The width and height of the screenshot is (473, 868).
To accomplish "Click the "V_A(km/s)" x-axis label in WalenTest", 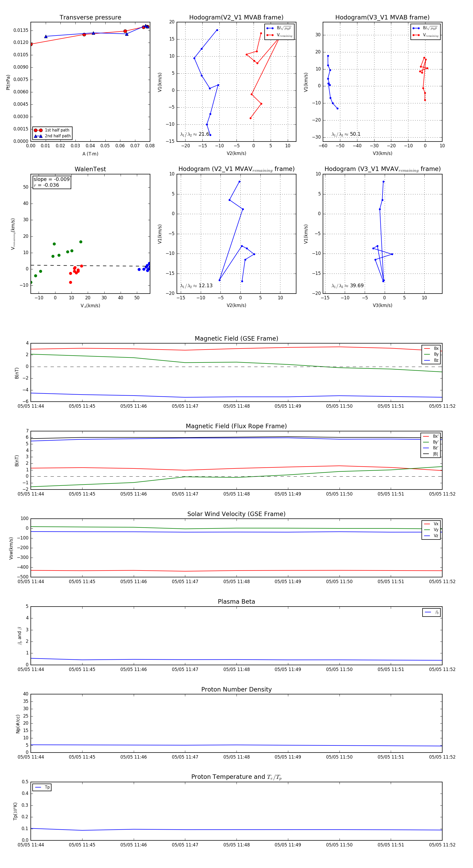I will (x=90, y=306).
